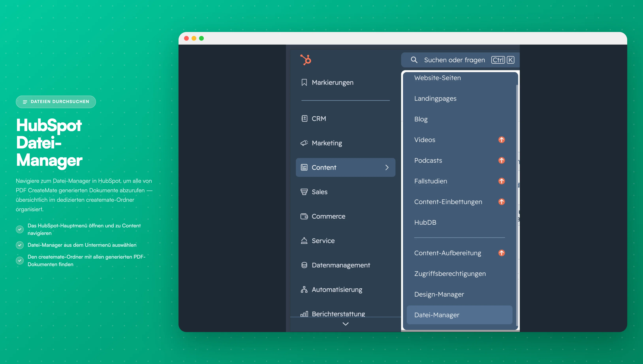Screen dimensions: 643x364
Task: Click checkmark beside 'Den createmate-Ordner mit allen'
Action: (x=20, y=261)
